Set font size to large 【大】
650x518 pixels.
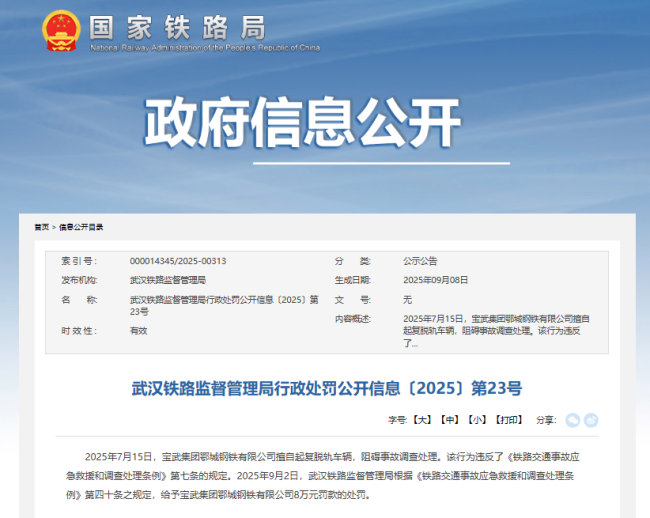pos(423,421)
